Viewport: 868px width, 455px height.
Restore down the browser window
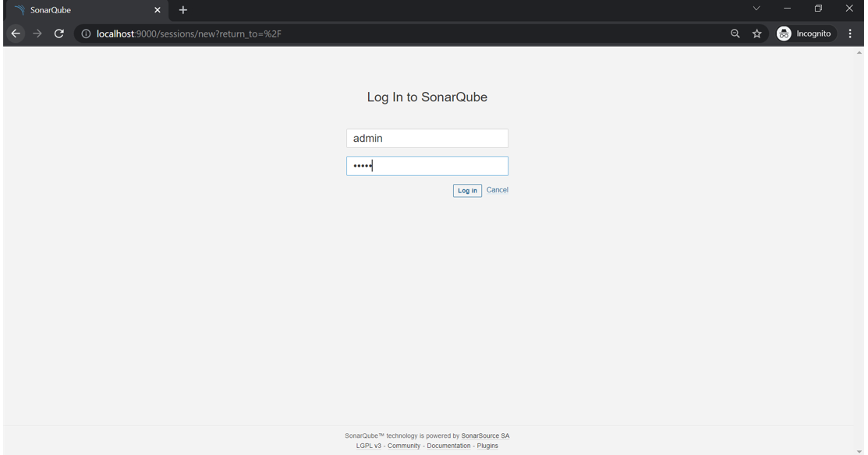(818, 9)
